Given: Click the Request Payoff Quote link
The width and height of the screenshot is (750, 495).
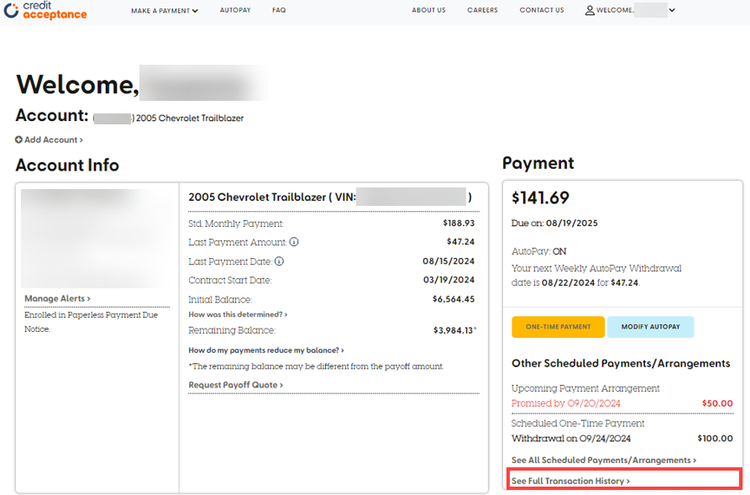Looking at the screenshot, I should tap(235, 385).
